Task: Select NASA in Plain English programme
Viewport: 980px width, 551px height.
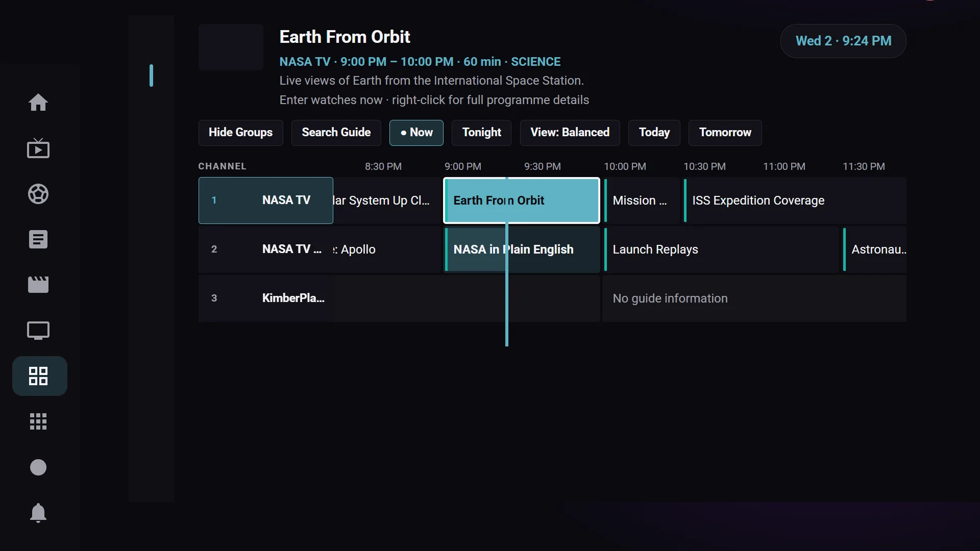Action: click(522, 249)
